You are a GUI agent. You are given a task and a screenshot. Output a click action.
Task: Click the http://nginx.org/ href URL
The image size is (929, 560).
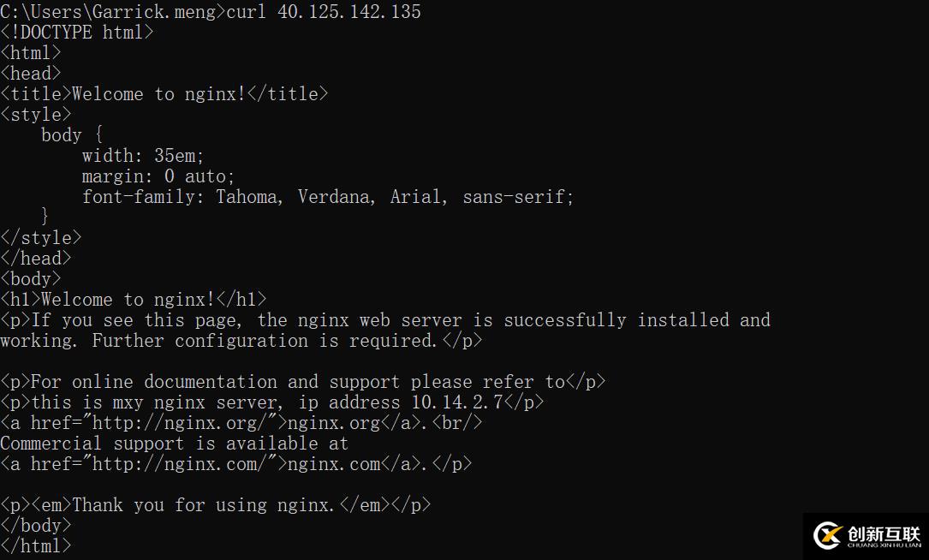[176, 423]
